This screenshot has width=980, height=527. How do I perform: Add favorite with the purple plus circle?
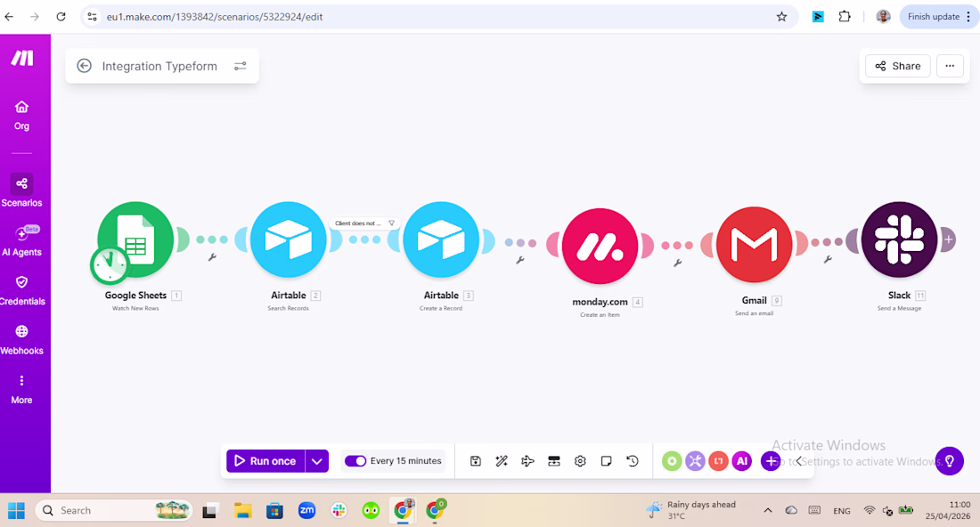coord(771,461)
